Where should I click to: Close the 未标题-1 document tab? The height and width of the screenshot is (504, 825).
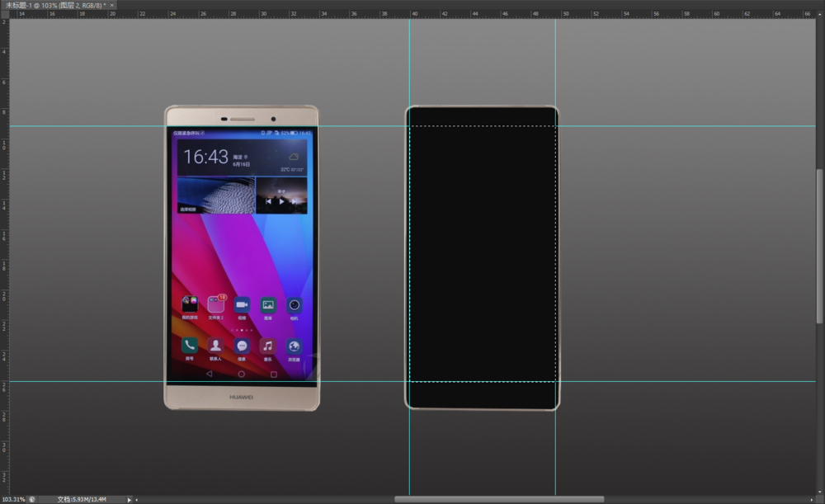(x=111, y=5)
